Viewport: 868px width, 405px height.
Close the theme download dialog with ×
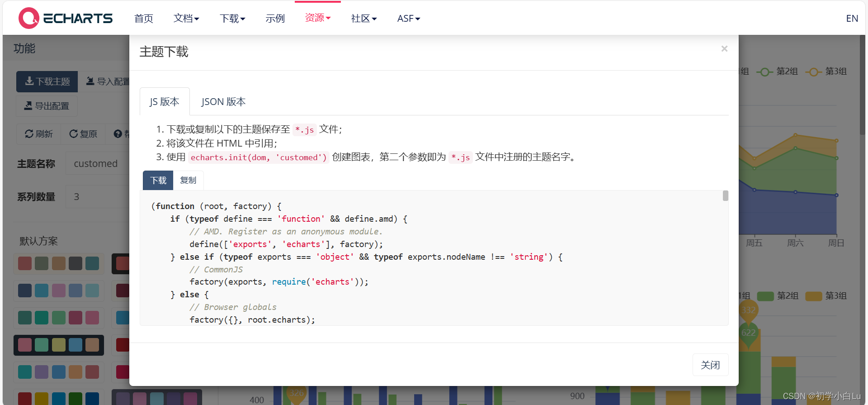click(x=724, y=48)
